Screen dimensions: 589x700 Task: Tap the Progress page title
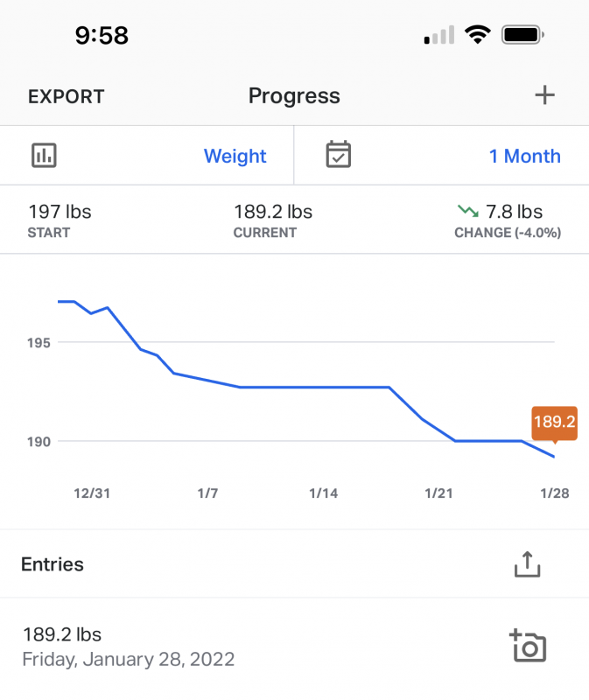pos(294,95)
